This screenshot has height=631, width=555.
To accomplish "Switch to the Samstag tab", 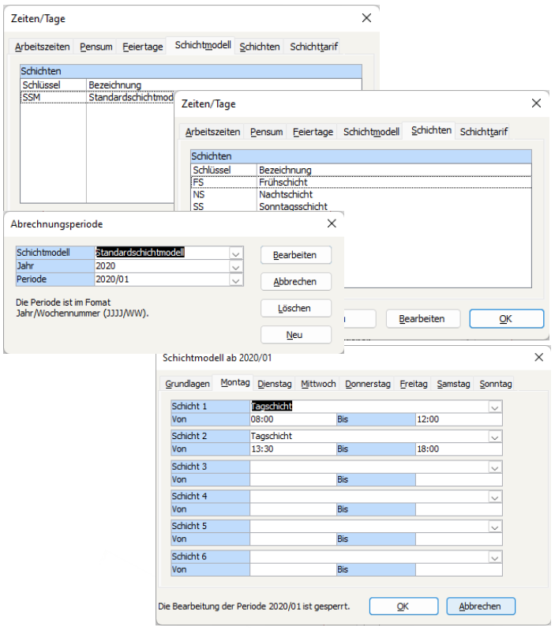I will (454, 384).
